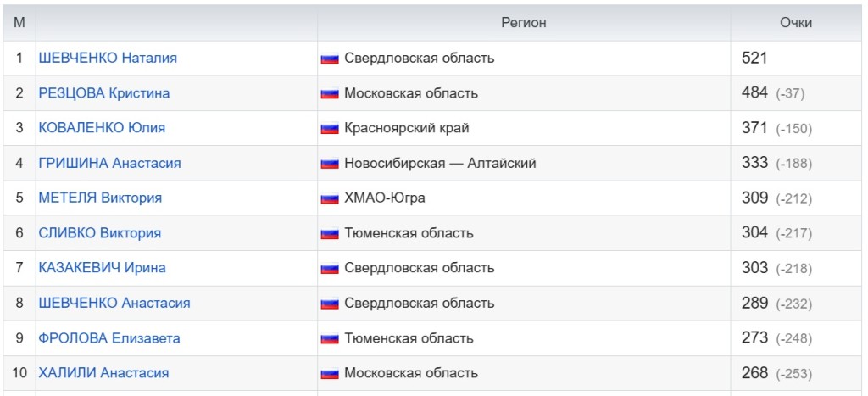Click the 521 points cell
The image size is (868, 396).
point(754,59)
